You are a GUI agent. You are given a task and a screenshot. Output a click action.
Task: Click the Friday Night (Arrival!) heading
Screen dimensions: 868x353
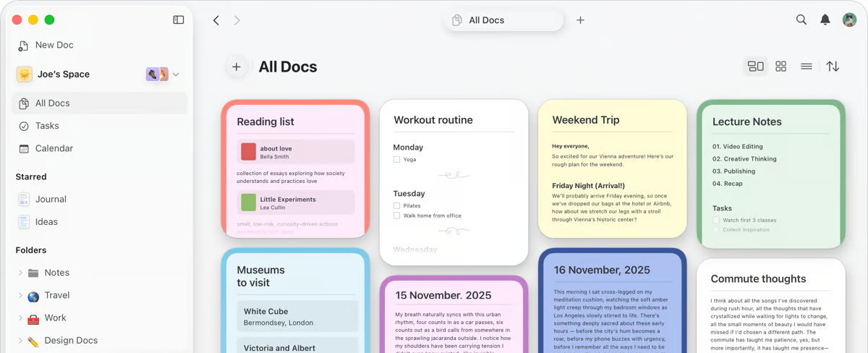tap(588, 186)
